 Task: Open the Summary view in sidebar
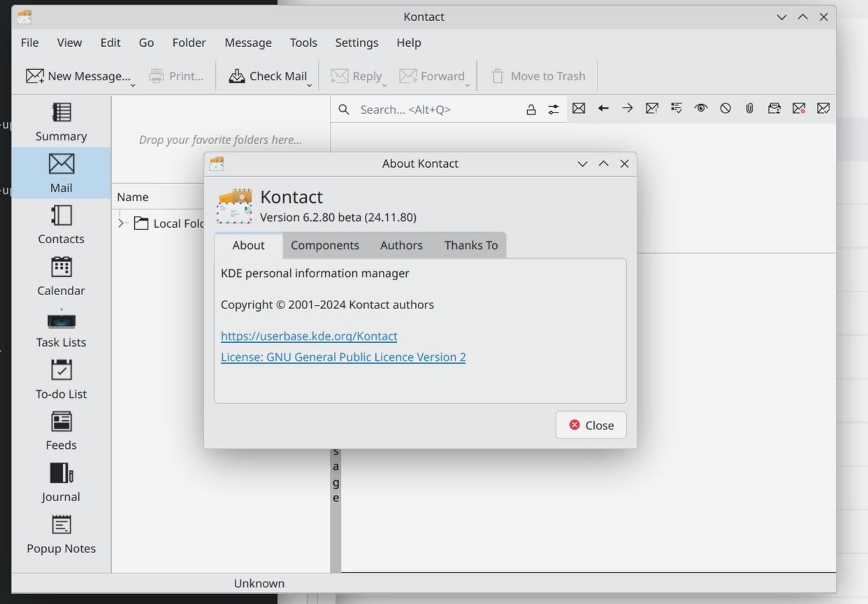pyautogui.click(x=62, y=122)
